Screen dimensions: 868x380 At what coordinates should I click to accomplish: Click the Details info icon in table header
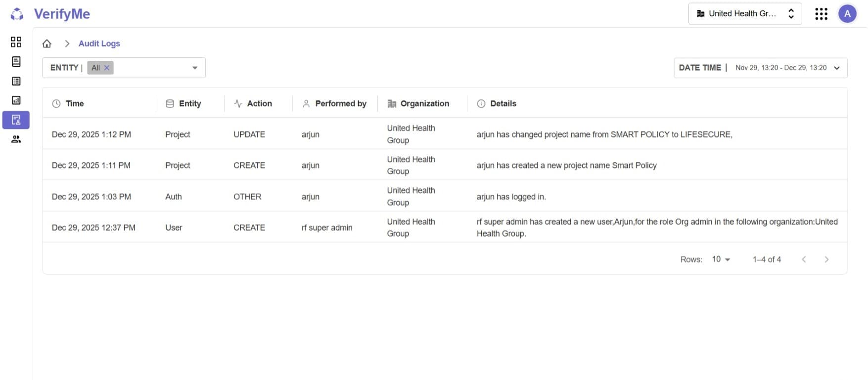point(480,103)
